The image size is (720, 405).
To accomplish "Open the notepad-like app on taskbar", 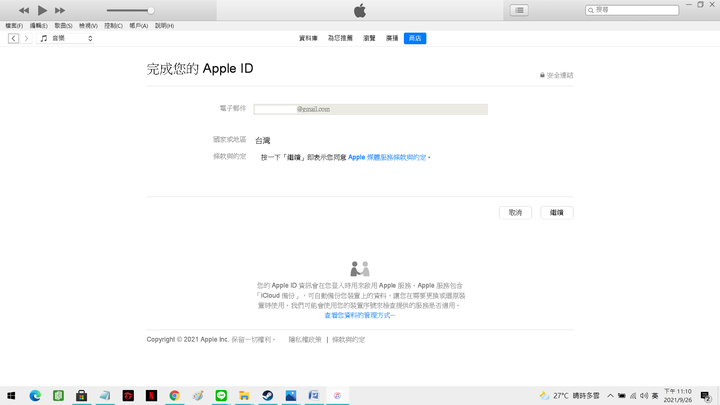I will (105, 395).
